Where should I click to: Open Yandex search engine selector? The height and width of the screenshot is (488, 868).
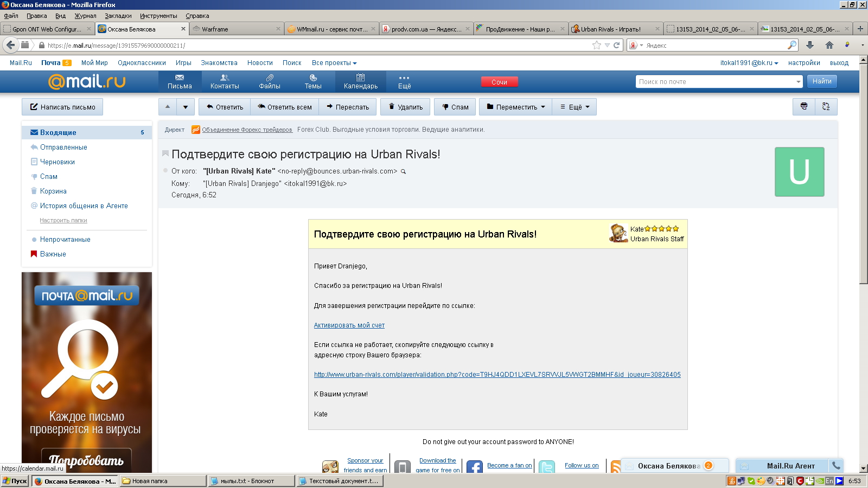pos(636,45)
